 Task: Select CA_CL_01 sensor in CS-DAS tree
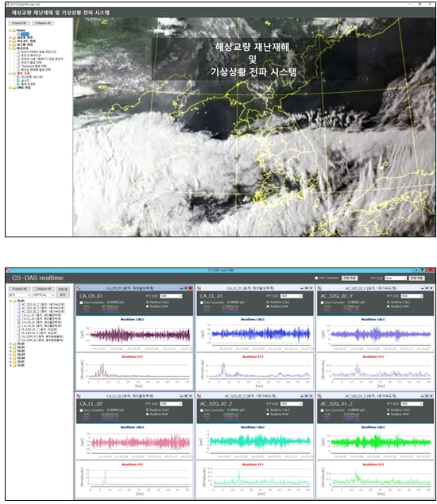pos(41,315)
